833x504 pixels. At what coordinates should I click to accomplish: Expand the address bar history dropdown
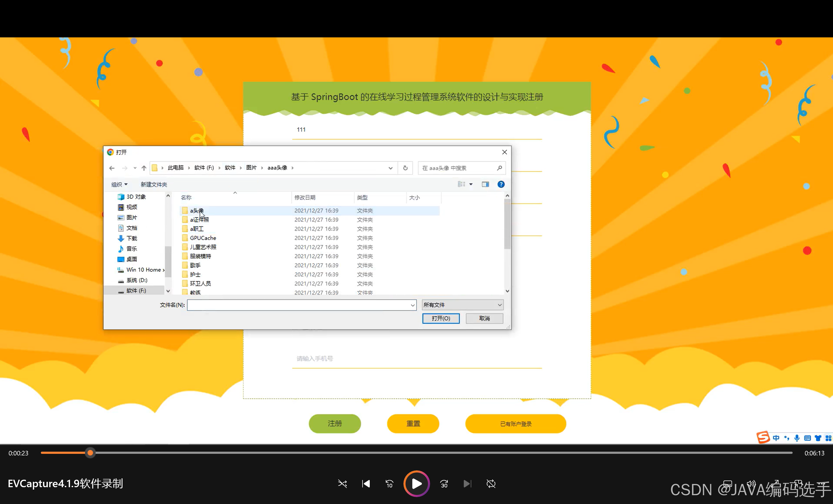pos(391,168)
